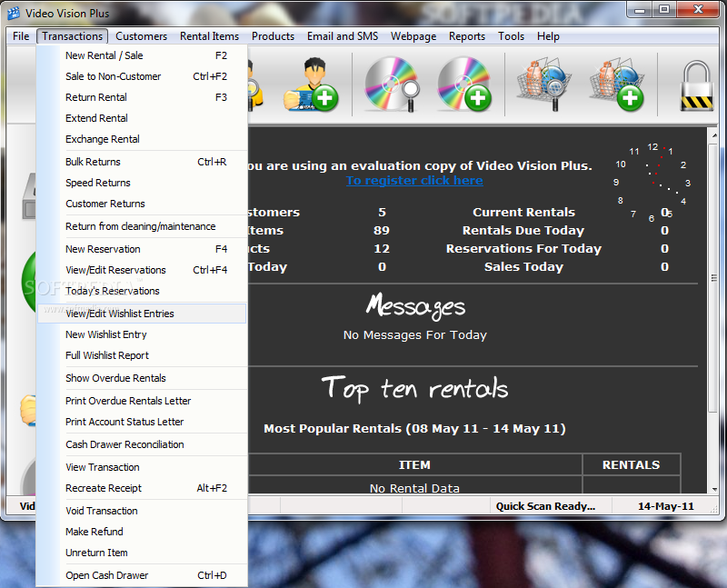Select Unreturn Item
The image size is (727, 588).
pyautogui.click(x=142, y=553)
